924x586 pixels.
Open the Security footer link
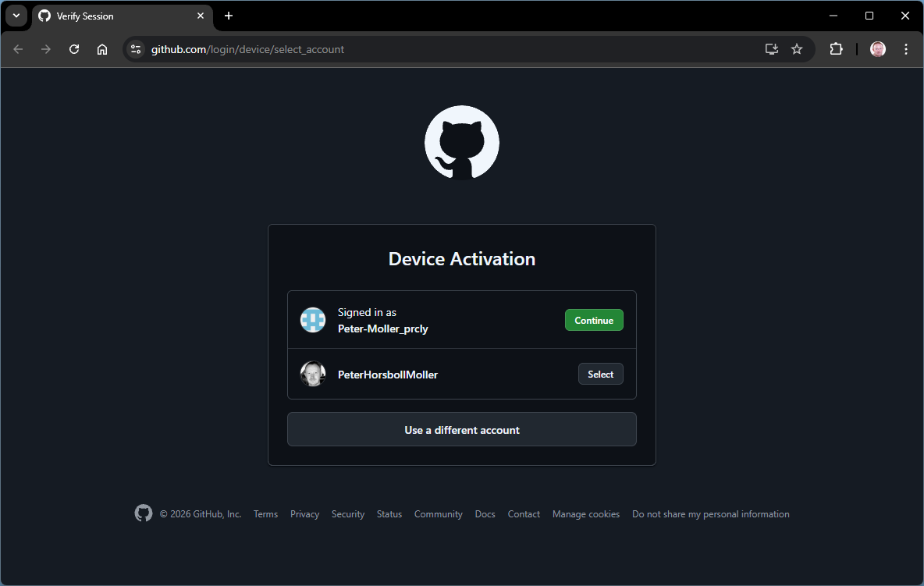point(348,514)
